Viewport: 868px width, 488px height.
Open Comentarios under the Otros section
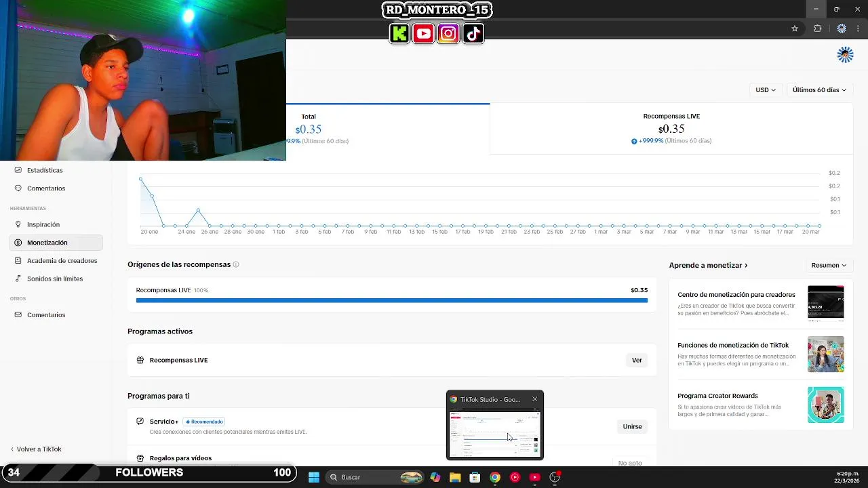tap(46, 314)
